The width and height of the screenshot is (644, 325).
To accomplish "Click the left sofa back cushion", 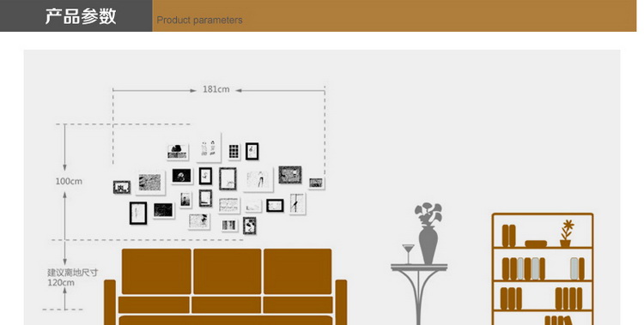I will coord(156,271).
